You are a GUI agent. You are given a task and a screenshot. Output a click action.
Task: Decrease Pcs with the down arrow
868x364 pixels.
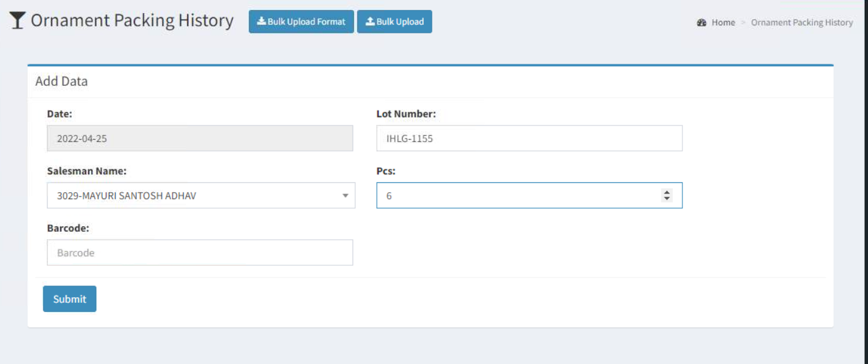point(667,198)
